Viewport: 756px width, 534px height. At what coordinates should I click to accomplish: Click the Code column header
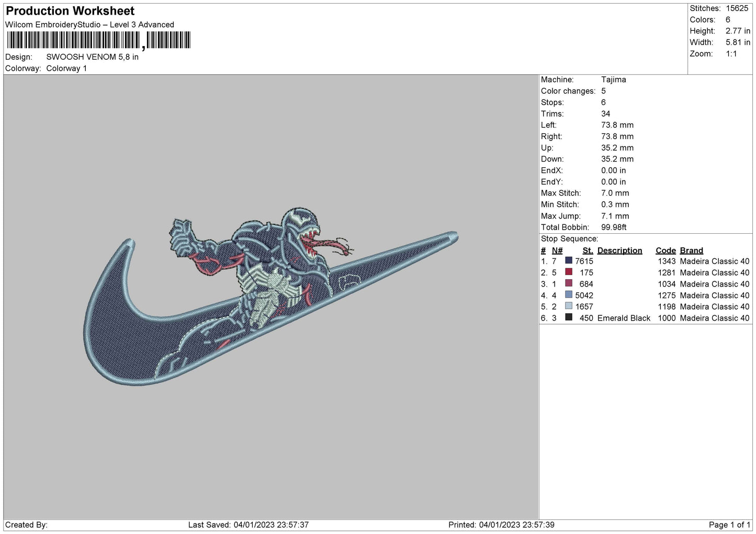tap(665, 251)
